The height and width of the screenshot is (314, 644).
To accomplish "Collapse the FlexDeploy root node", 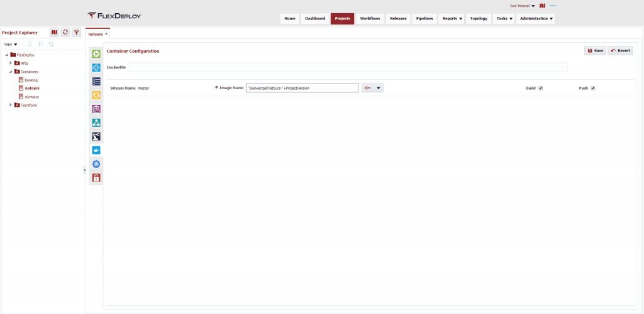I will point(6,55).
